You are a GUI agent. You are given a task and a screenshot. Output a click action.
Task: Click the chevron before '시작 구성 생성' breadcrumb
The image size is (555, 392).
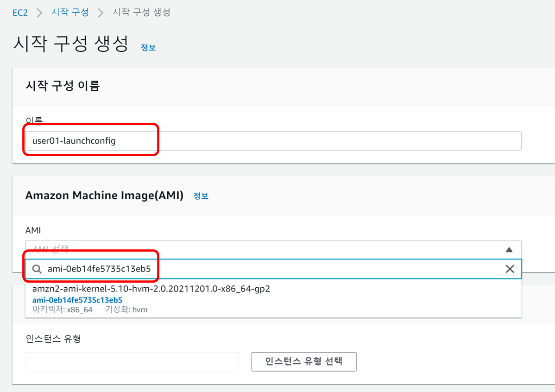point(101,13)
